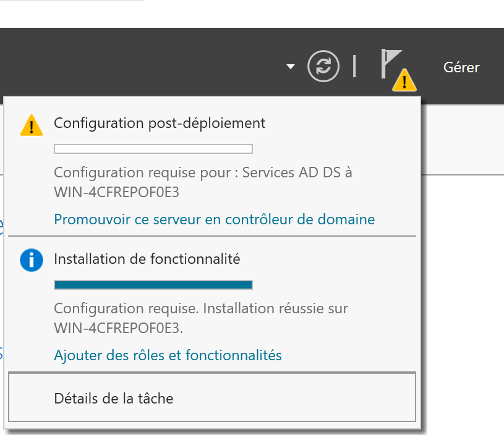The width and height of the screenshot is (504, 435).
Task: Click yellow warning badge on the flag
Action: pos(404,80)
